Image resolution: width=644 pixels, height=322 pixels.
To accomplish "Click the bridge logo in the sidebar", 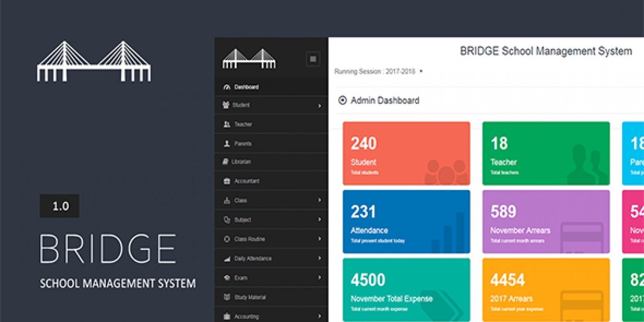I will [249, 59].
